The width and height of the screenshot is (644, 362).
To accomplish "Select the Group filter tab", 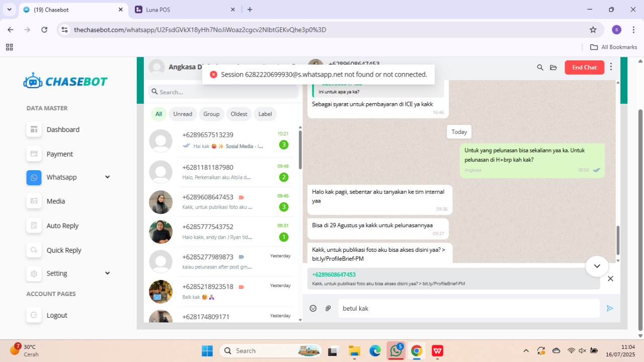I will pos(211,114).
